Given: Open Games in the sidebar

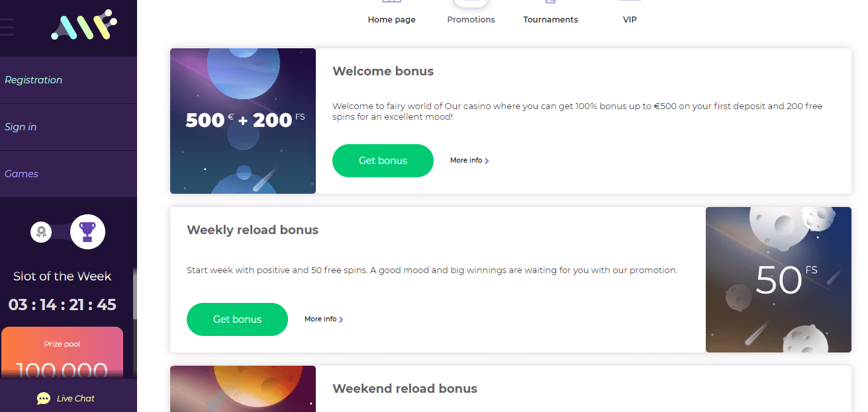Looking at the screenshot, I should (x=22, y=174).
